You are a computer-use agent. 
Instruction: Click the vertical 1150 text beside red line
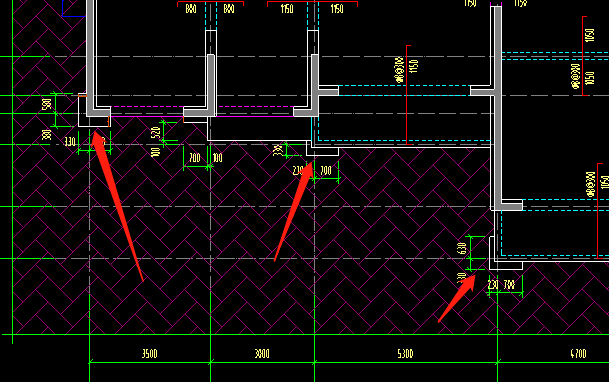[x=413, y=66]
